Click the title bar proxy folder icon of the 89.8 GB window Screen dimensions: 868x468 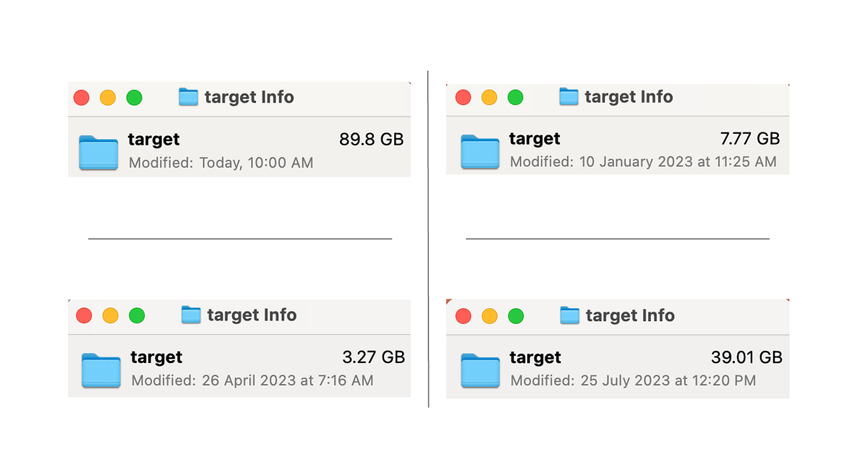(188, 97)
